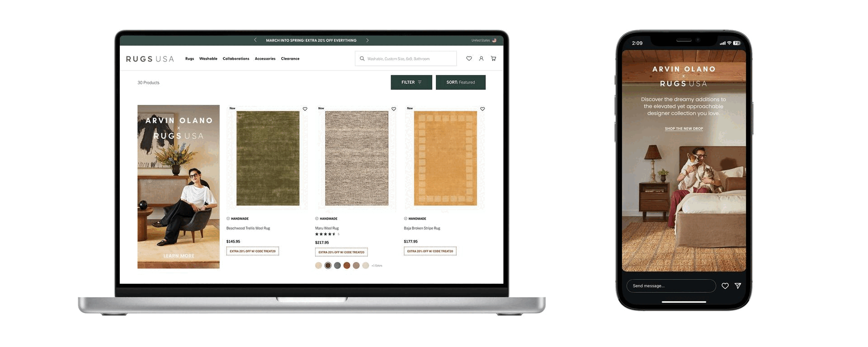Open the orange Baja Broken Stripe rug image

pyautogui.click(x=445, y=159)
